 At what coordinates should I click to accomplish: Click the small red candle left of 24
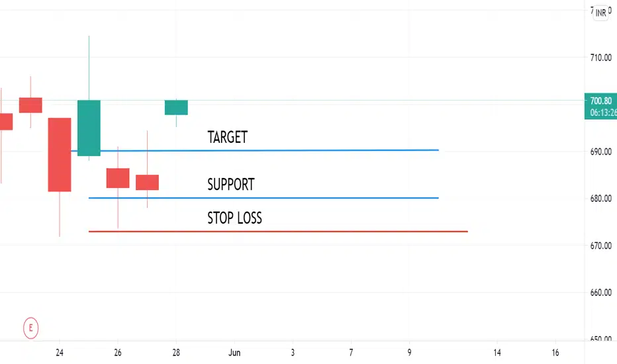tap(30, 105)
